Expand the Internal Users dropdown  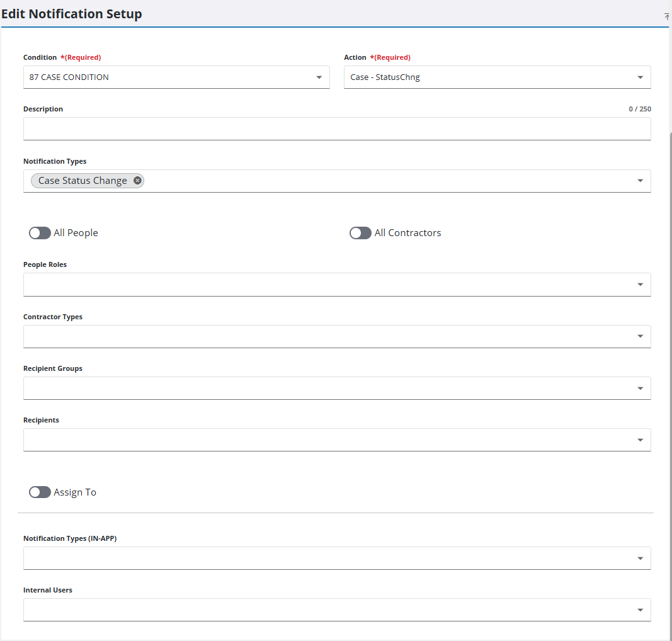tap(337, 610)
